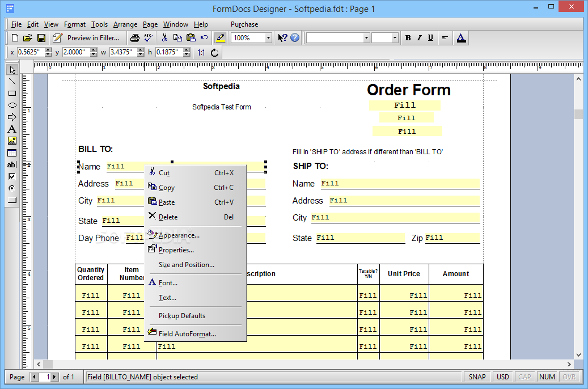The height and width of the screenshot is (389, 588).
Task: Save the form with the floppy disk icon
Action: (41, 38)
